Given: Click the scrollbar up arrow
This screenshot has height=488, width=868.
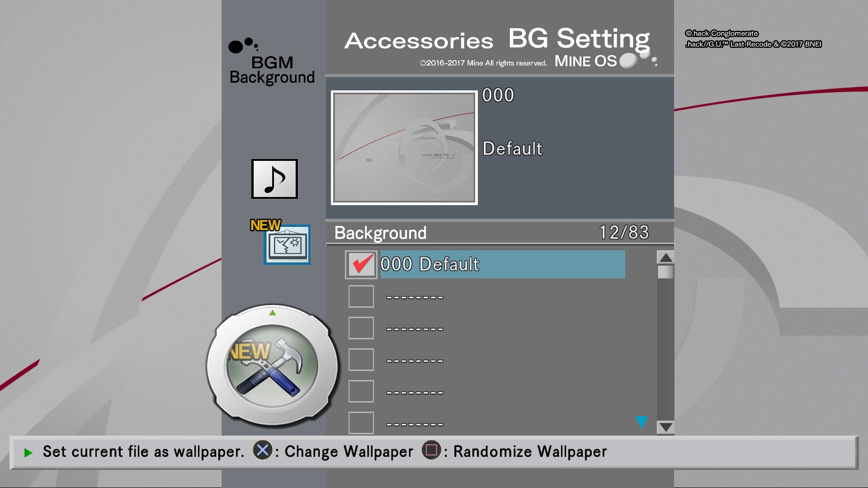Looking at the screenshot, I should click(x=665, y=258).
